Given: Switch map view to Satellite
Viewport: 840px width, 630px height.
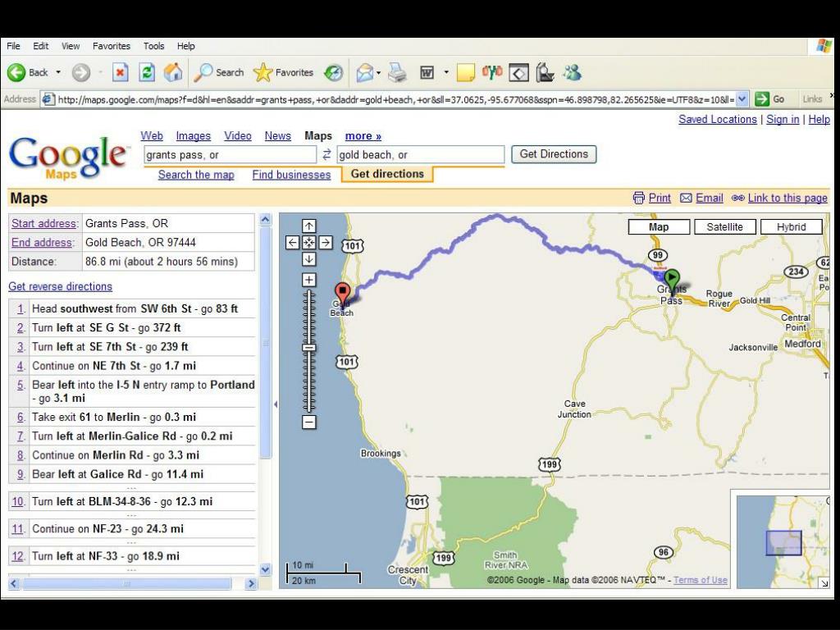Looking at the screenshot, I should pyautogui.click(x=724, y=227).
